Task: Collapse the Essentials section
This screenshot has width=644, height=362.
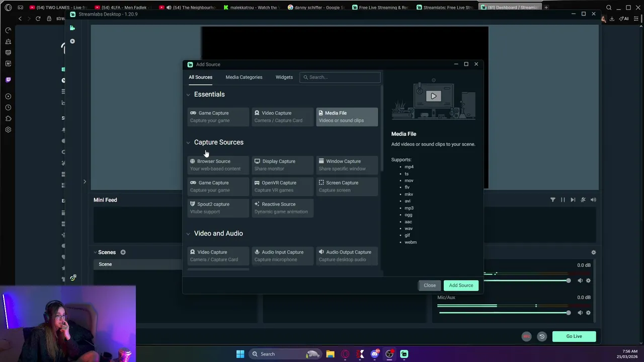Action: (x=188, y=95)
